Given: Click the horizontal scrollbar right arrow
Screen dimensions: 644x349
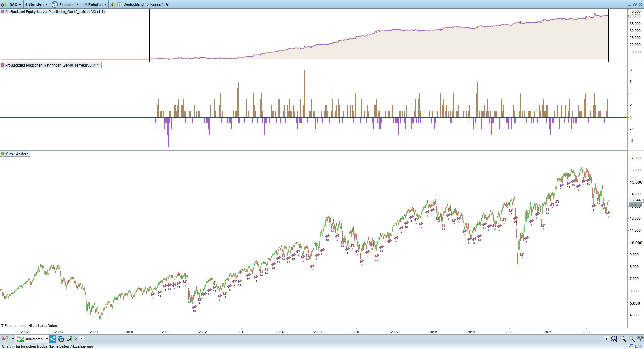Looking at the screenshot, I should pos(607,339).
